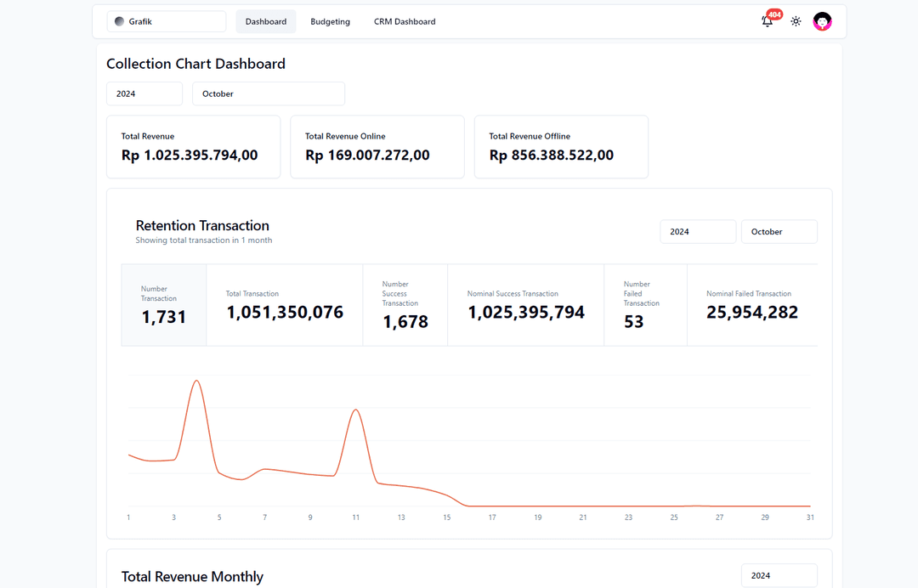Switch to the Dashboard tab
The width and height of the screenshot is (918, 588).
(x=266, y=21)
